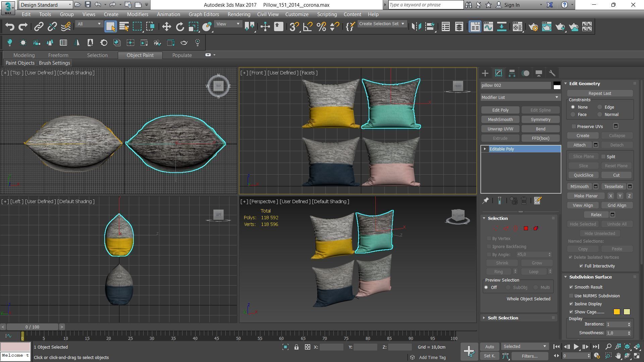Select Face constraint radio button
This screenshot has width=644, height=362.
point(573,115)
